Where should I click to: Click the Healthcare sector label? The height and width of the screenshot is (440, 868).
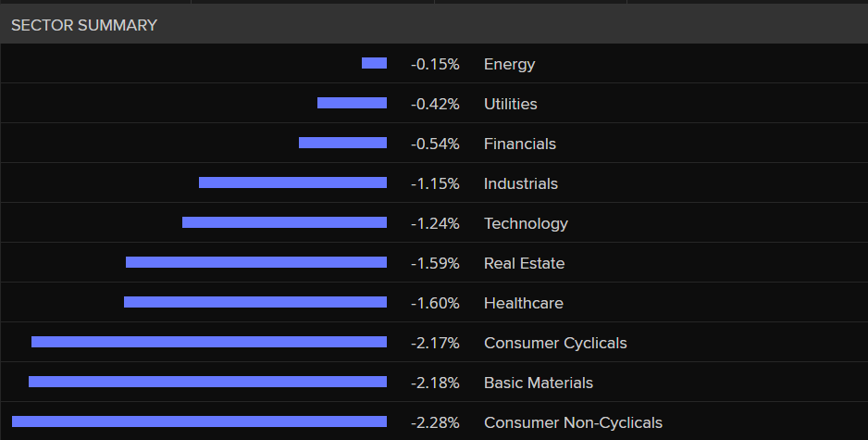coord(523,303)
